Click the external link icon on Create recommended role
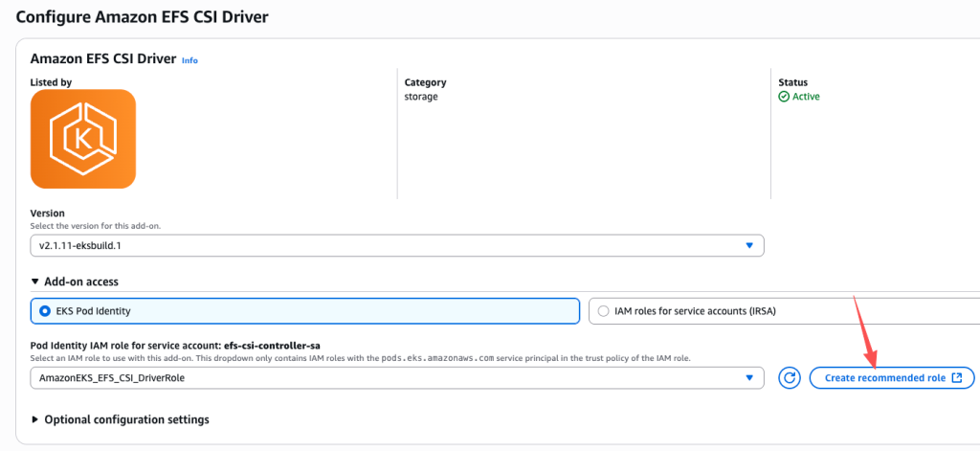Viewport: 980px width, 451px height. pyautogui.click(x=957, y=378)
